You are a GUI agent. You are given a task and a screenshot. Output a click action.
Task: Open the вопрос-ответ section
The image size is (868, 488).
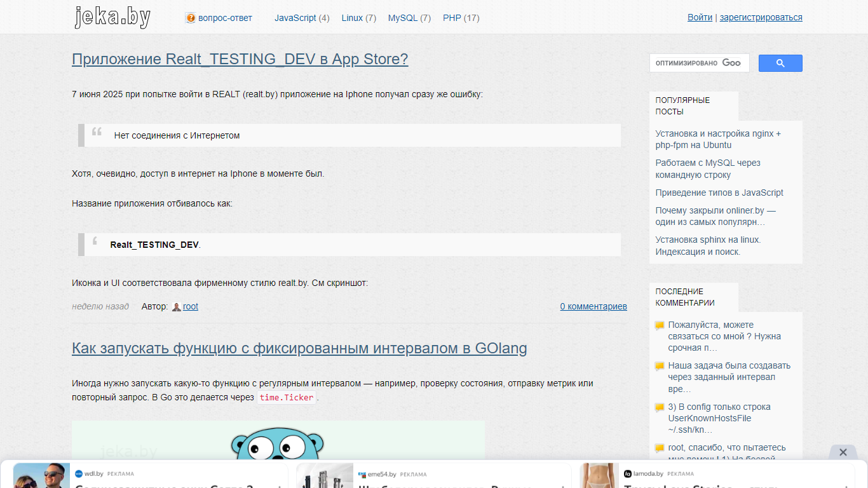point(225,18)
